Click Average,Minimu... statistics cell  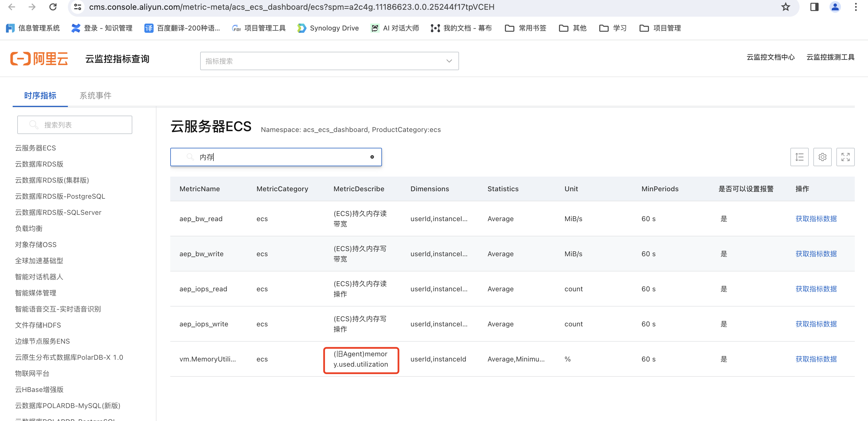click(516, 359)
